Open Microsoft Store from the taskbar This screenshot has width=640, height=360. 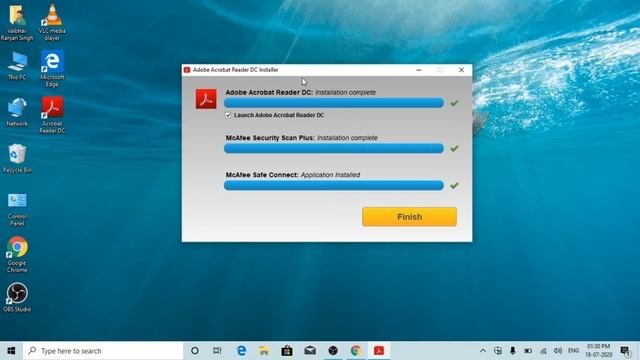(287, 351)
